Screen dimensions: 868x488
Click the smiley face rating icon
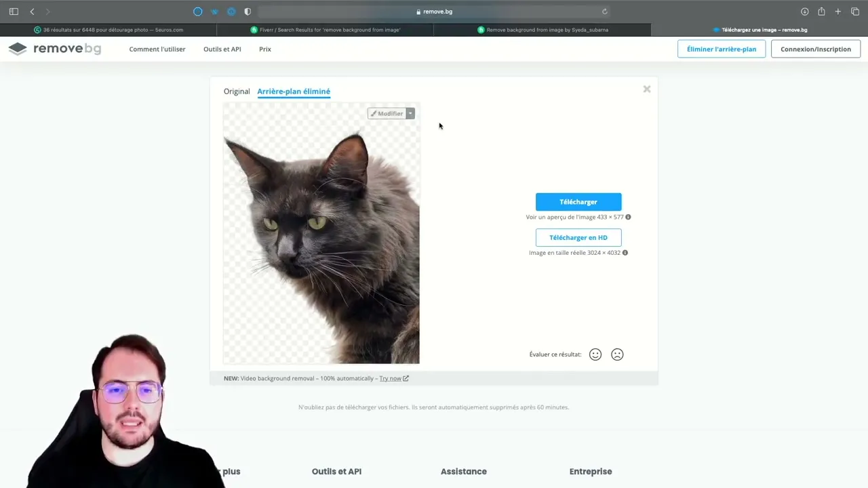[595, 354]
